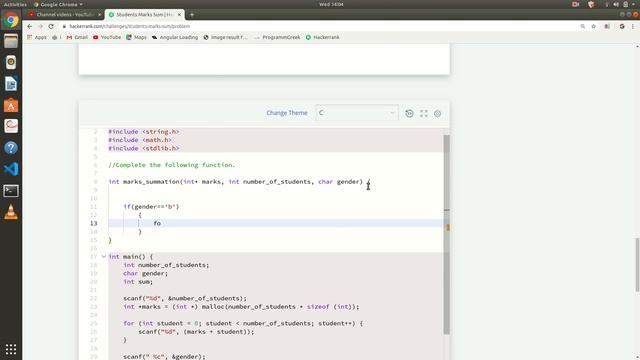Place cursor on line 13 after 'fo'
The width and height of the screenshot is (640, 360).
pyautogui.click(x=161, y=223)
